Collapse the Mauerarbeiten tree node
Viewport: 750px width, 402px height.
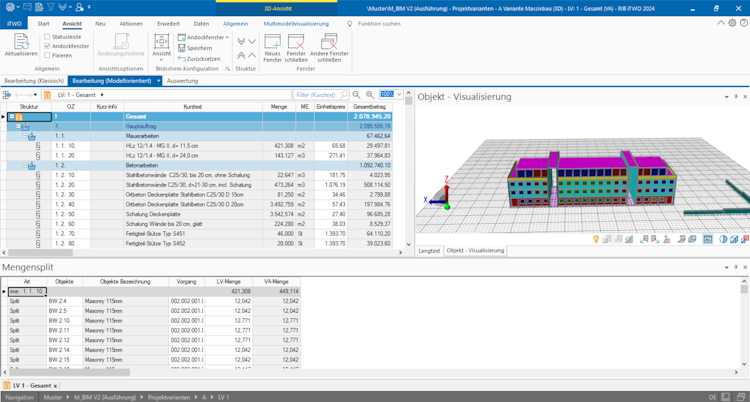(x=25, y=136)
